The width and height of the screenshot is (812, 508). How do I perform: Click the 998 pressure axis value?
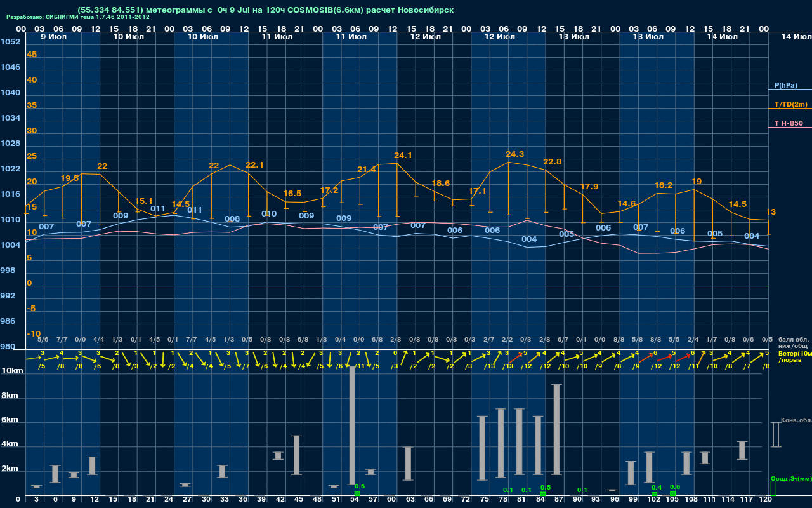[8, 271]
